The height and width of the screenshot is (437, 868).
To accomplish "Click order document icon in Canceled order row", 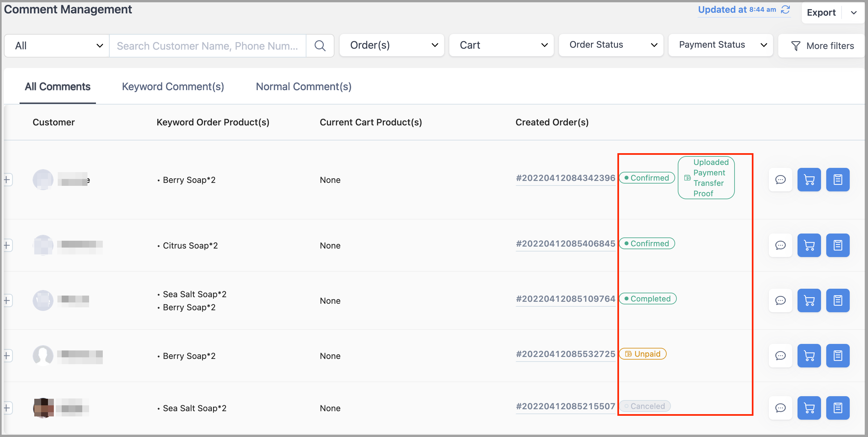I will pyautogui.click(x=838, y=408).
